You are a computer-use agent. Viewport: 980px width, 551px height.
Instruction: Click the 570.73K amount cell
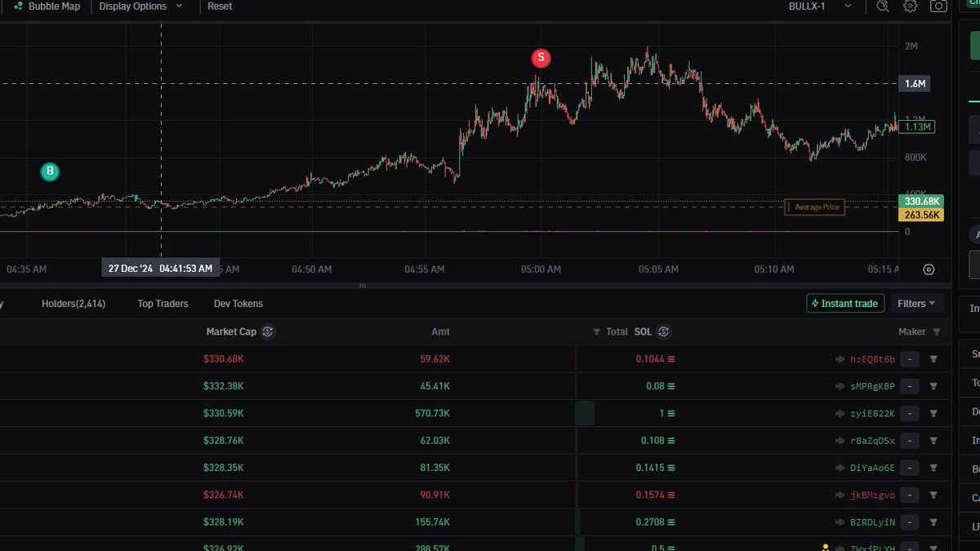click(x=433, y=414)
